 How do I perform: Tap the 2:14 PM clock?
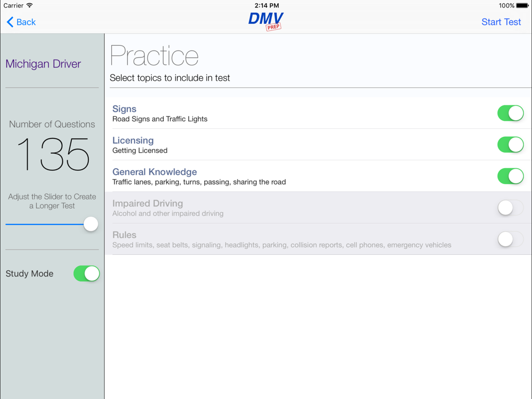[x=267, y=5]
